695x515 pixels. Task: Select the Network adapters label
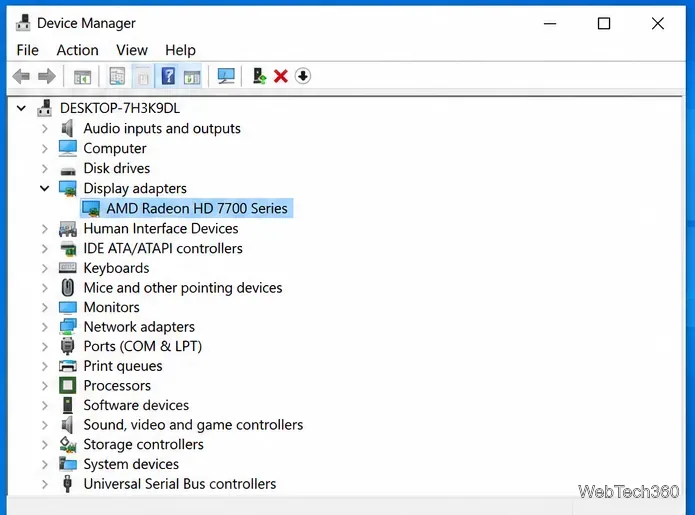139,327
